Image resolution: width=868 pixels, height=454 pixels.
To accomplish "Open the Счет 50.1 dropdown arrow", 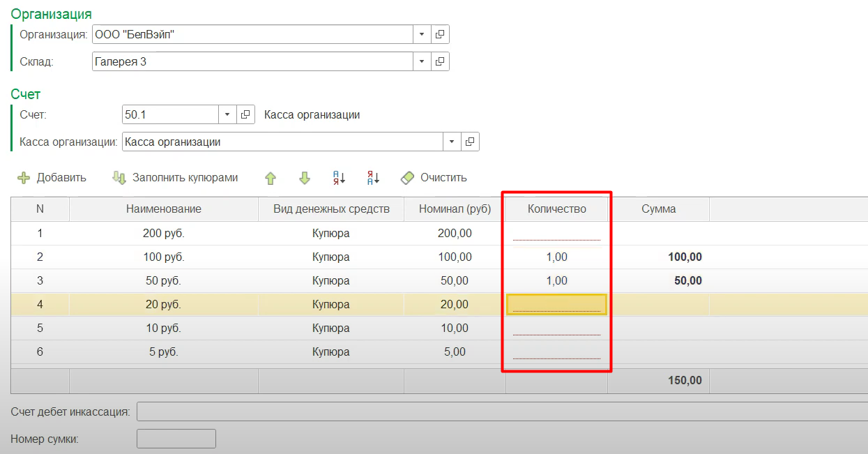I will 228,114.
